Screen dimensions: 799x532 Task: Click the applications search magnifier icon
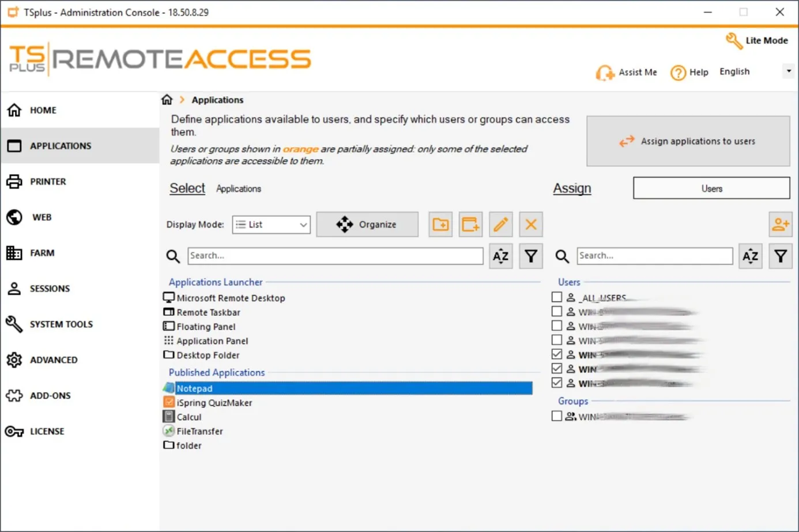click(173, 256)
